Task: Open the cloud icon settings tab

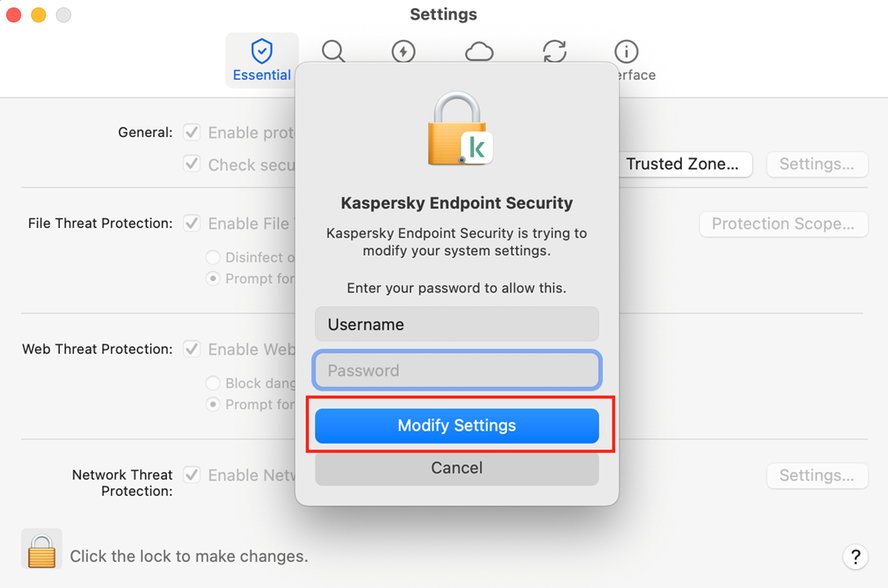Action: [x=479, y=52]
